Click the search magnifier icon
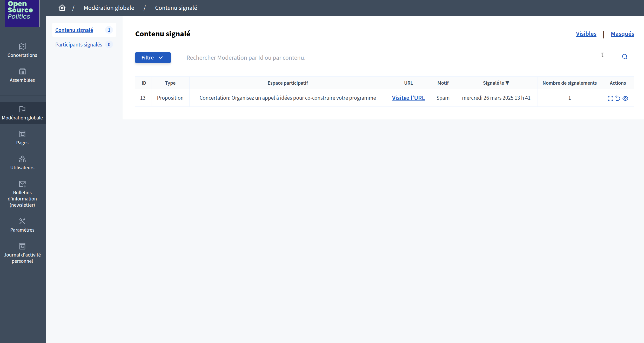 pos(625,57)
